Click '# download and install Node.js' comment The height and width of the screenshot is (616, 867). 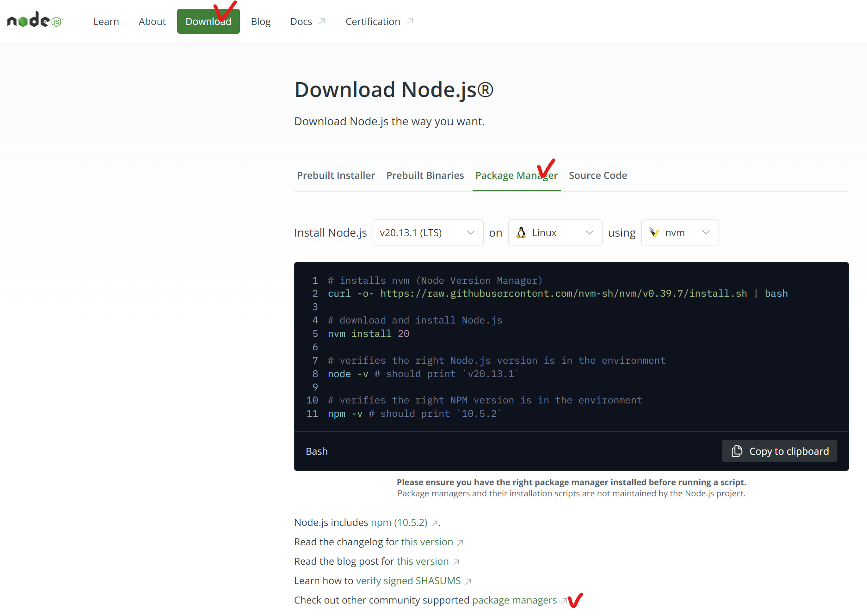[x=415, y=320]
